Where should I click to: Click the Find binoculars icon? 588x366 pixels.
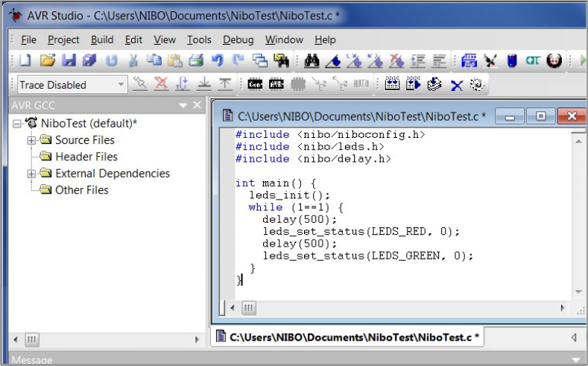coord(312,61)
